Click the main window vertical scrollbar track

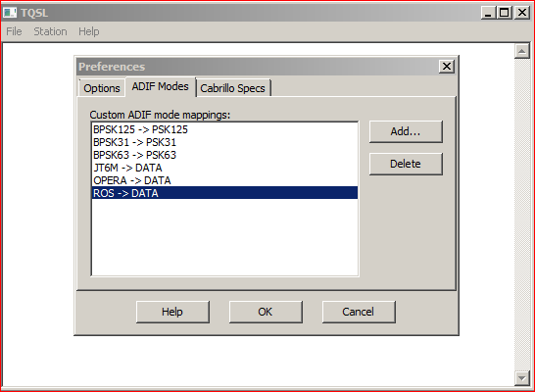(521, 215)
